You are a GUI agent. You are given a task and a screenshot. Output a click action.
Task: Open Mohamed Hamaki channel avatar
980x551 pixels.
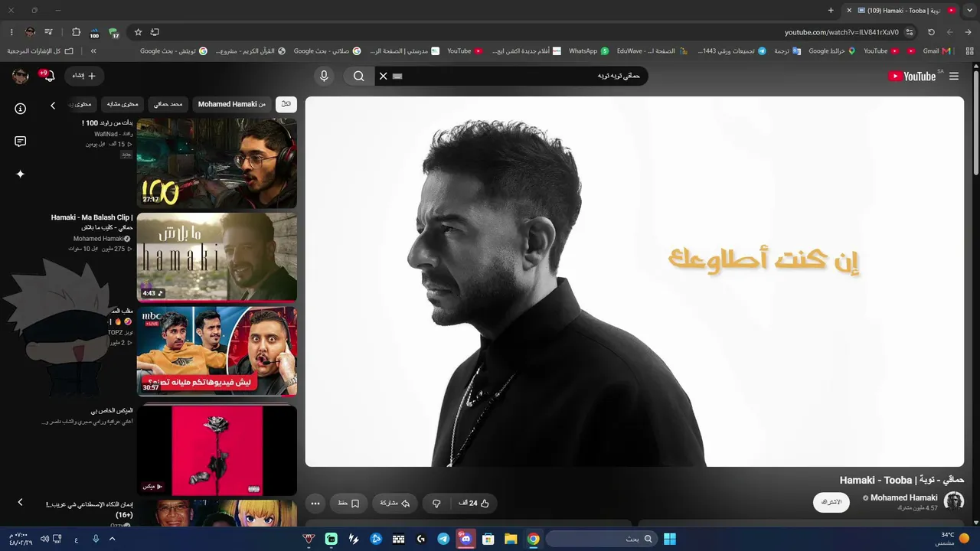(x=954, y=501)
